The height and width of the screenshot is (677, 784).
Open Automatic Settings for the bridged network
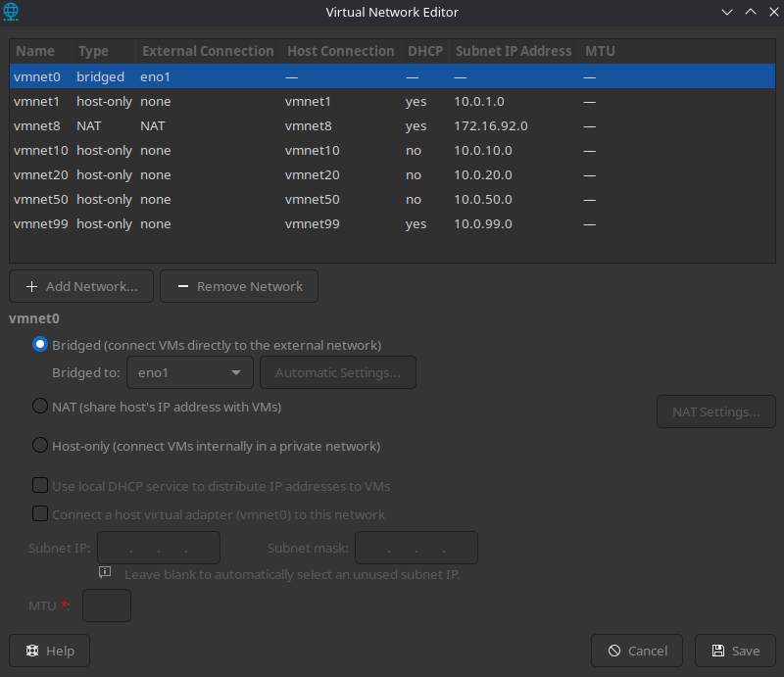pos(337,372)
